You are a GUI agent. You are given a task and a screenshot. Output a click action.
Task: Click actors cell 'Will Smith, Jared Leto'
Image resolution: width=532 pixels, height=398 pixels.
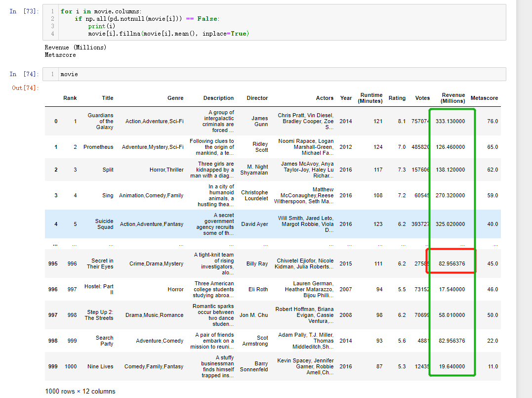(x=306, y=224)
